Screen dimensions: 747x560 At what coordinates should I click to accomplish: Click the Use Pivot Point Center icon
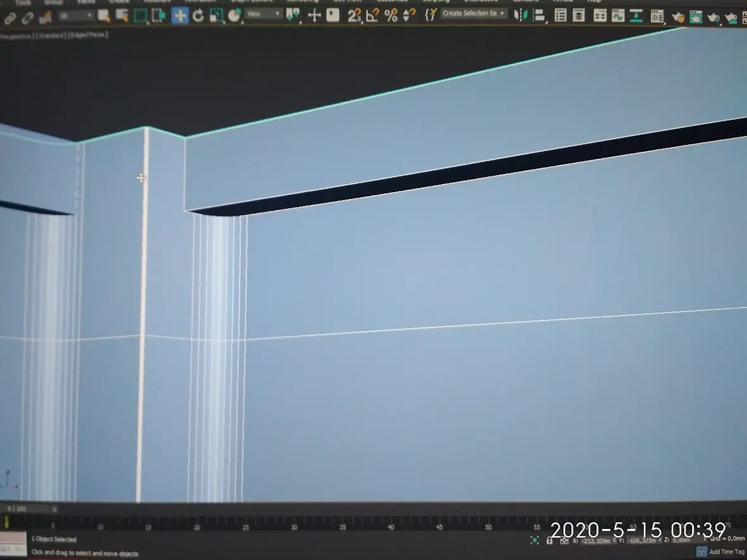point(292,15)
